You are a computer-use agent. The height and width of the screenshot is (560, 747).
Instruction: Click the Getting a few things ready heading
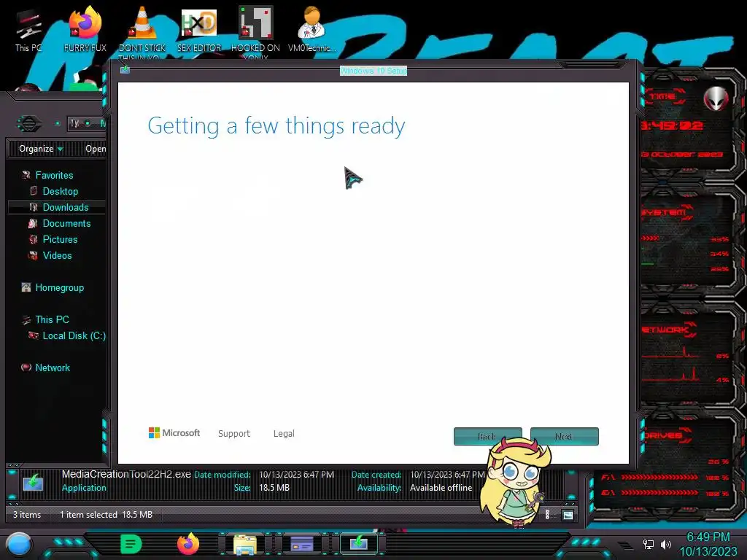point(276,126)
